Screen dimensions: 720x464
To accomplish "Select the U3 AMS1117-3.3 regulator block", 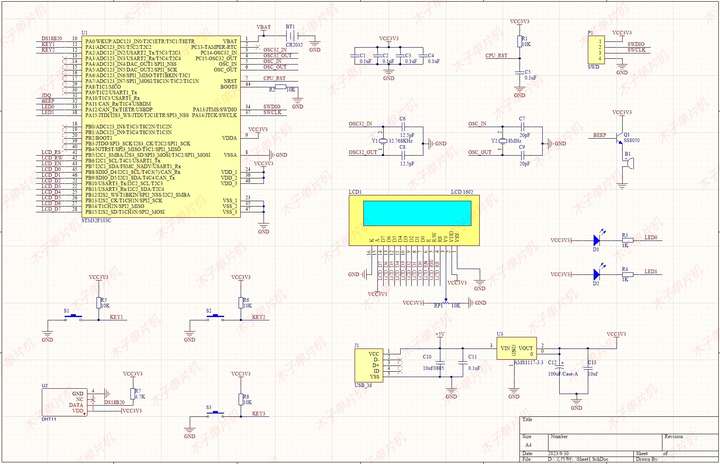I will [x=516, y=349].
